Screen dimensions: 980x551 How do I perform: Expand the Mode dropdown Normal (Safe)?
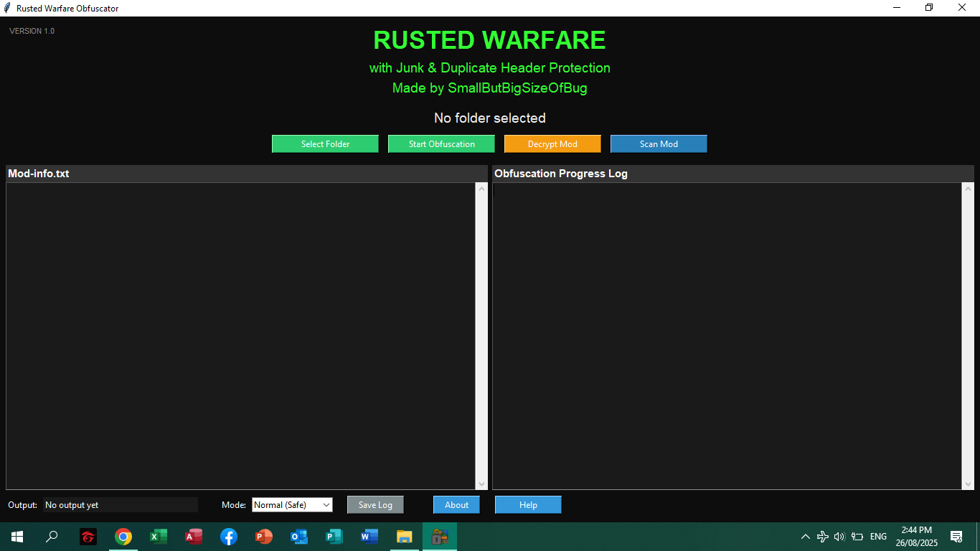292,504
